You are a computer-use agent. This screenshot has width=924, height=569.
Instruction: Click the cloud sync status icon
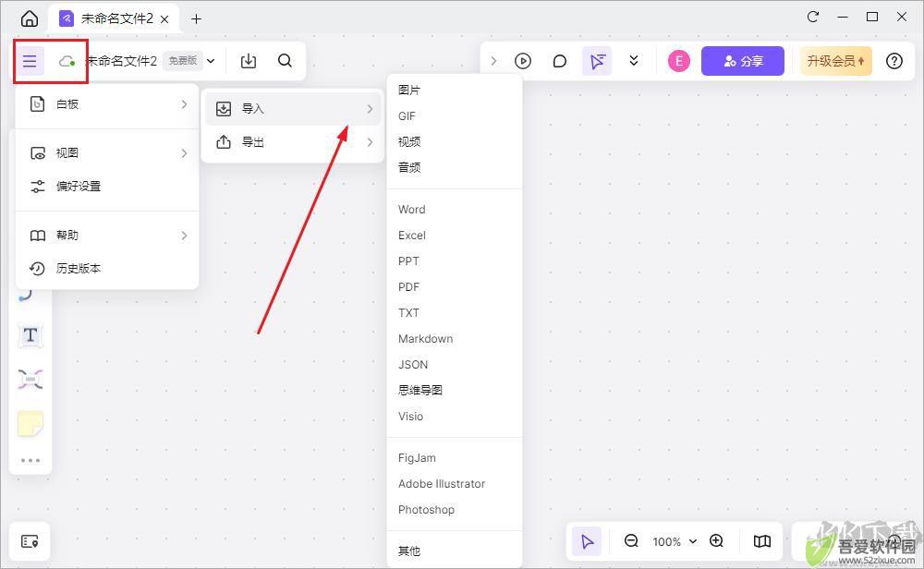point(67,61)
